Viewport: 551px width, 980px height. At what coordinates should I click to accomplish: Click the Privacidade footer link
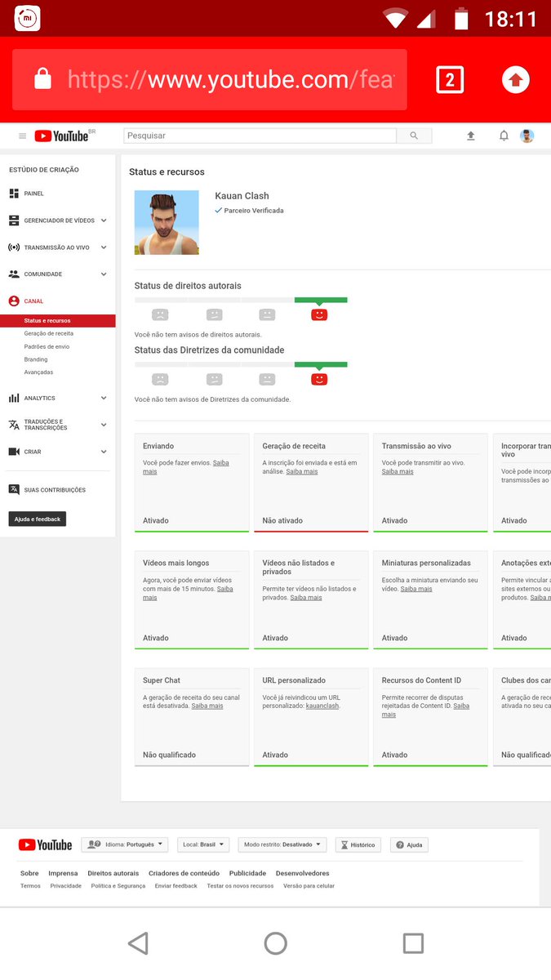(65, 886)
